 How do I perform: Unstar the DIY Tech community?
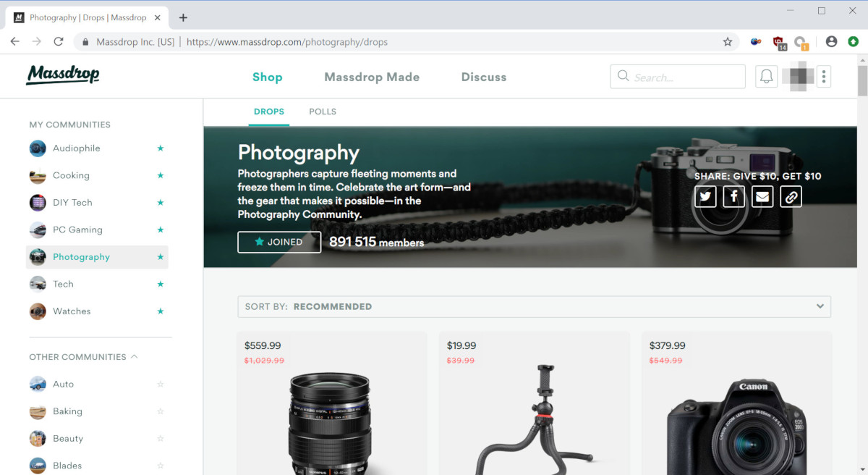coord(161,203)
